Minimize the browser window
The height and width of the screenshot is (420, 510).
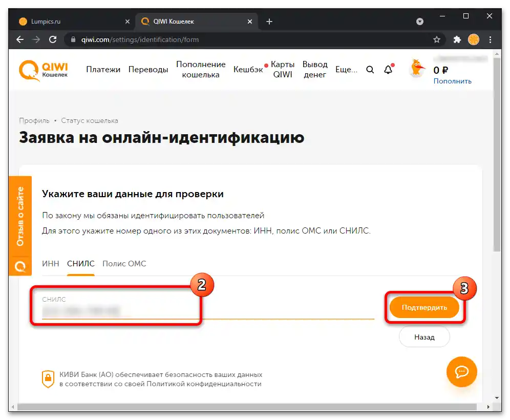tap(442, 16)
